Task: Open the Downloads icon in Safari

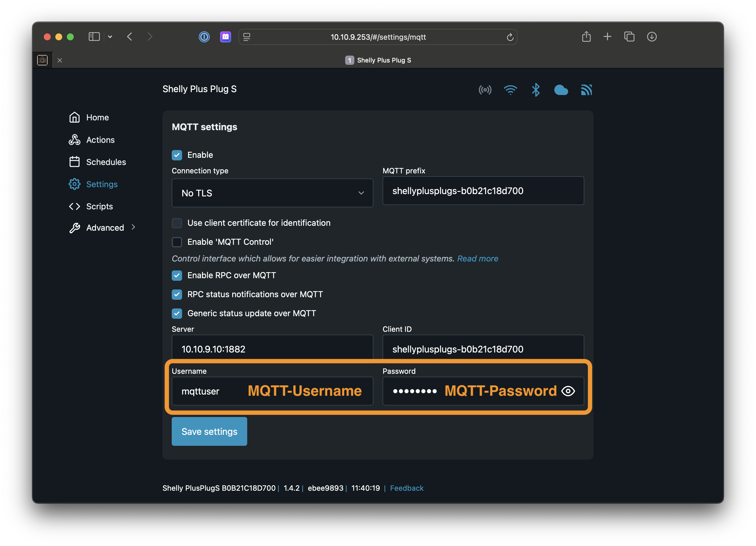Action: [652, 37]
